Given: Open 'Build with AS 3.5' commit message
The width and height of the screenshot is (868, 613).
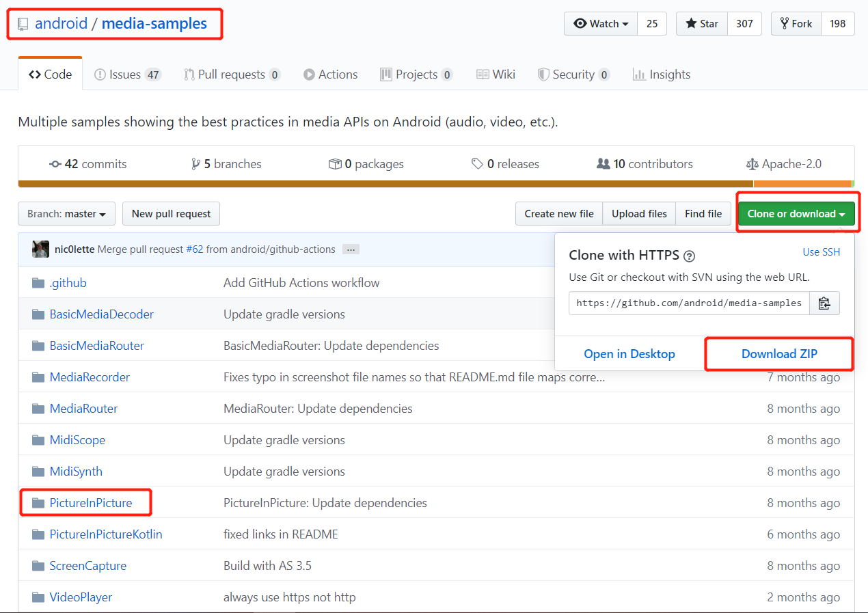Looking at the screenshot, I should (x=267, y=566).
